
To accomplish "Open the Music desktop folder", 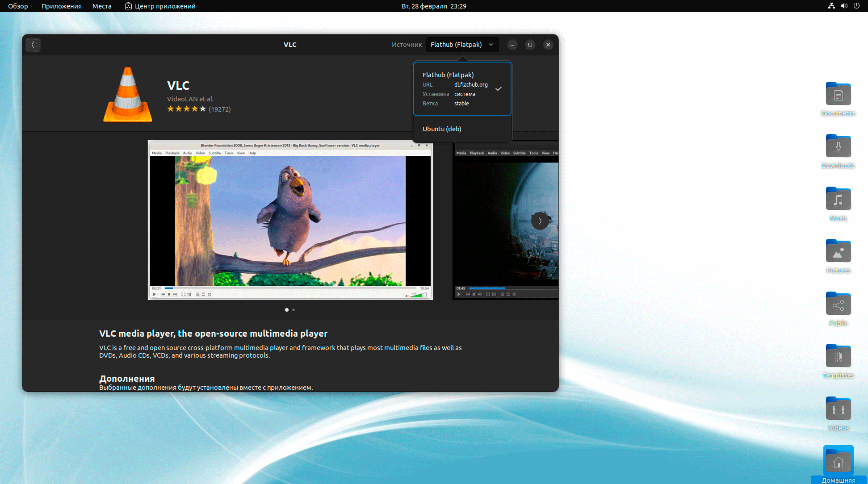I will coord(838,200).
